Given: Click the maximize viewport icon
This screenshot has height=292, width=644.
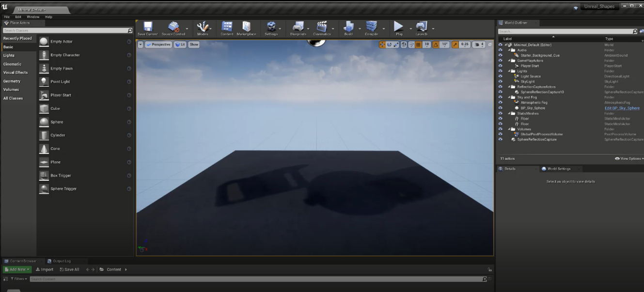Looking at the screenshot, I should pyautogui.click(x=489, y=45).
